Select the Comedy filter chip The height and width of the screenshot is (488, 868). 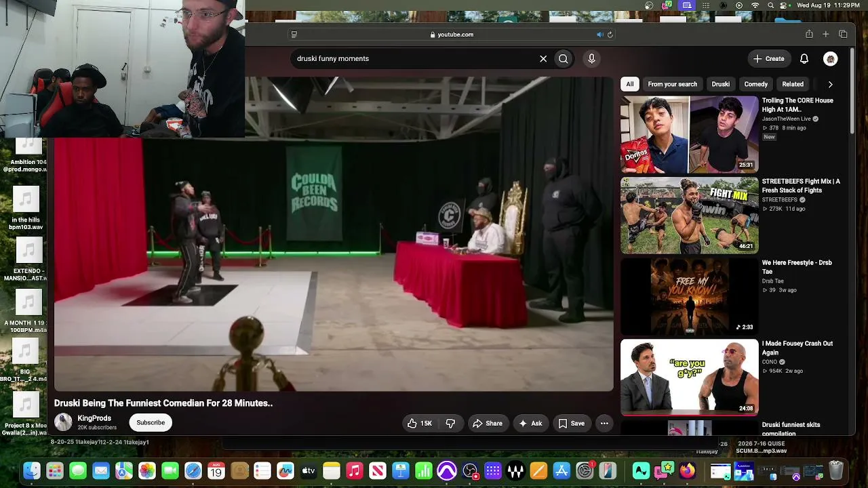tap(755, 84)
